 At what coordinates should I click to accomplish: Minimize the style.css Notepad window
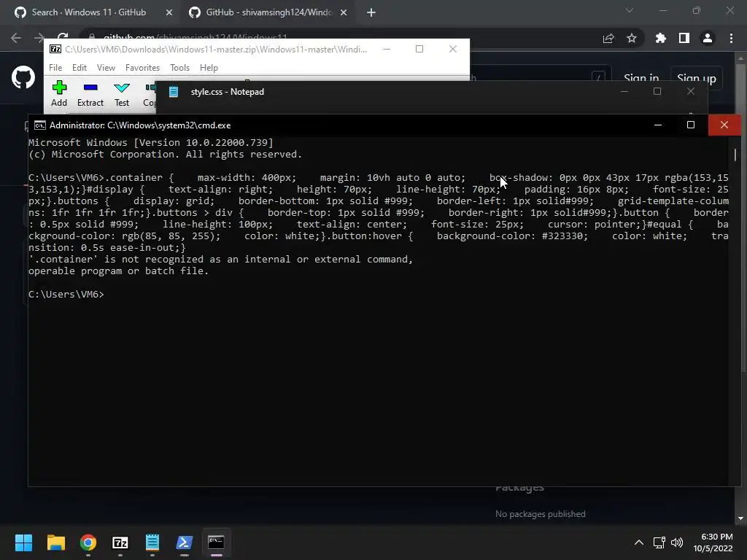pyautogui.click(x=624, y=91)
